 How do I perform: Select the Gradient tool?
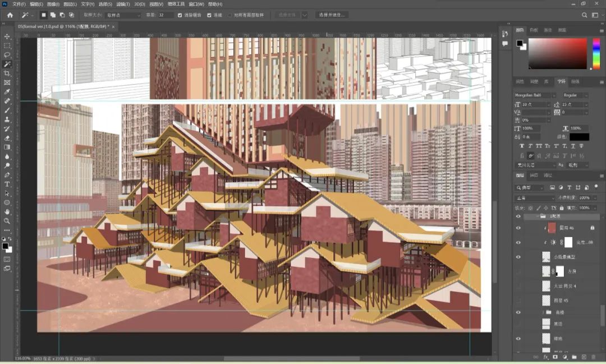tap(7, 147)
